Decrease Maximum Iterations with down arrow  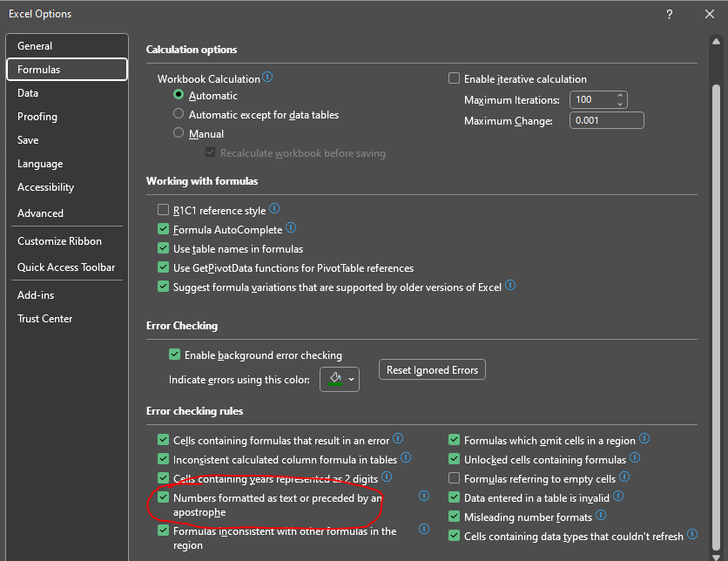620,104
